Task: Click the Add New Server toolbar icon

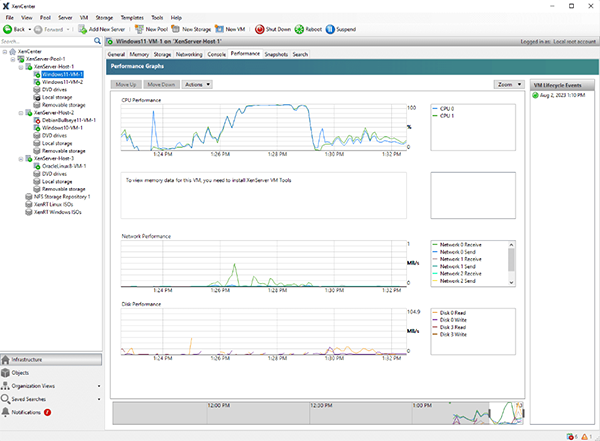Action: tap(83, 30)
